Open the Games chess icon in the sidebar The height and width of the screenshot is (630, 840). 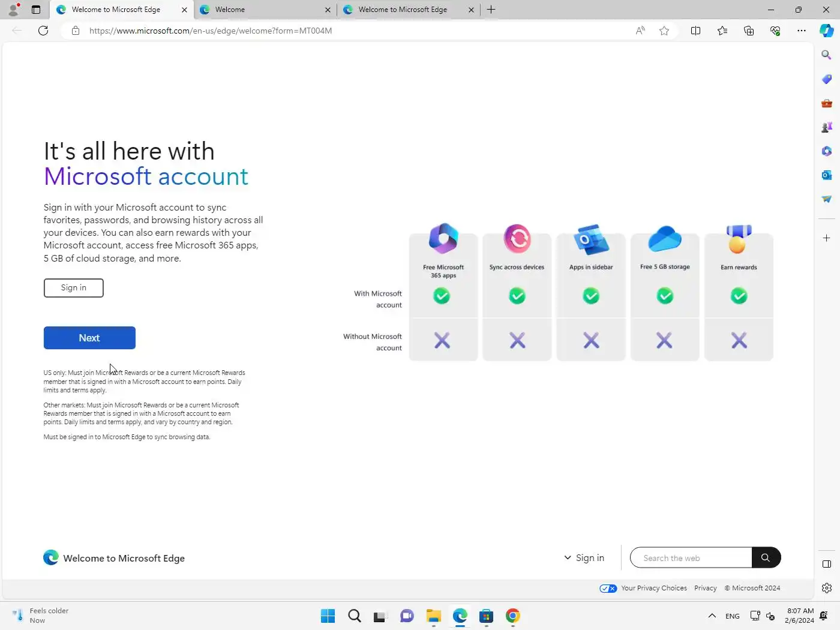[826, 127]
